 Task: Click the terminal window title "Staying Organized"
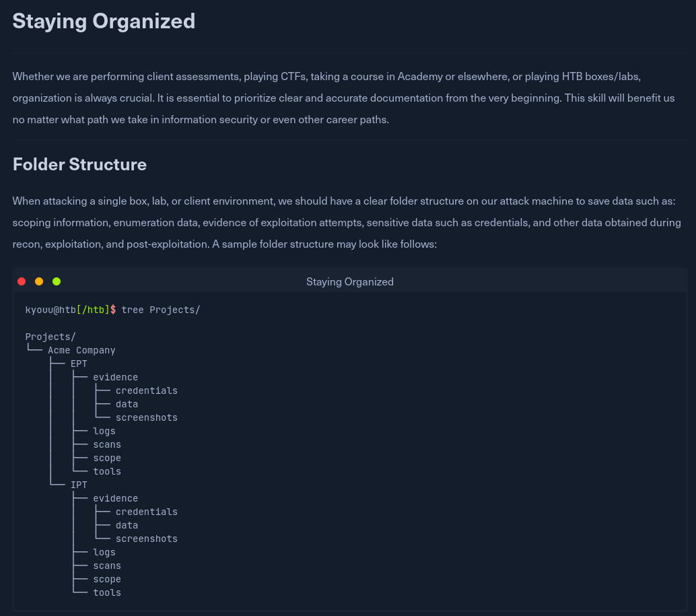click(x=349, y=281)
